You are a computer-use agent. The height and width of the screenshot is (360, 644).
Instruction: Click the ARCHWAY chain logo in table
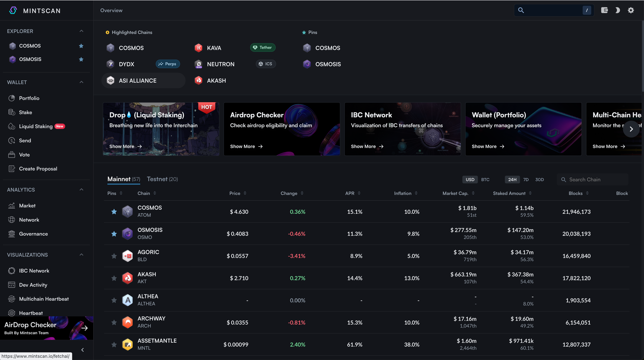click(x=128, y=323)
